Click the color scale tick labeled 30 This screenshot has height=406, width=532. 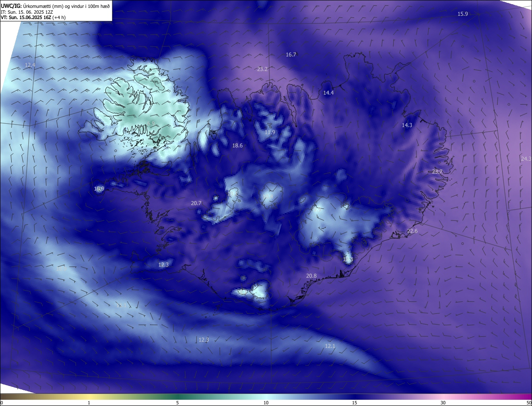tap(443, 403)
